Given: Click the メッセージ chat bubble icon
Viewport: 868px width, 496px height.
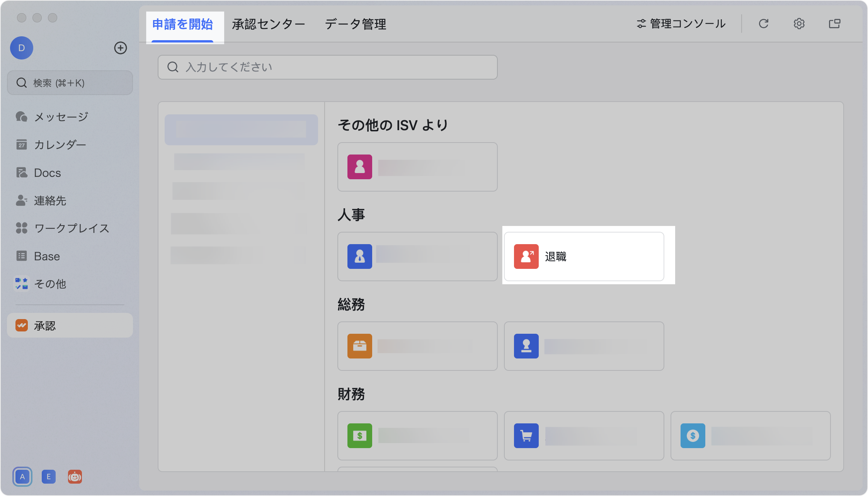Looking at the screenshot, I should tap(22, 116).
